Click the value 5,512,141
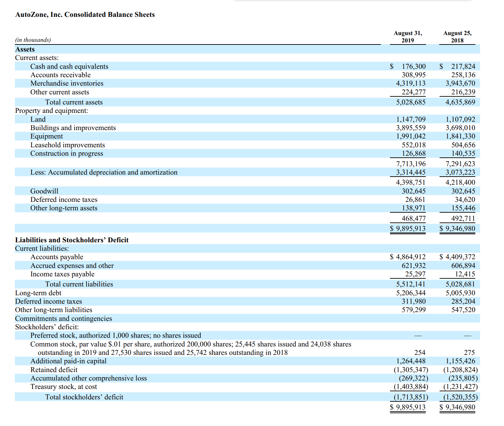Viewport: 504px width, 426px height. [x=411, y=284]
